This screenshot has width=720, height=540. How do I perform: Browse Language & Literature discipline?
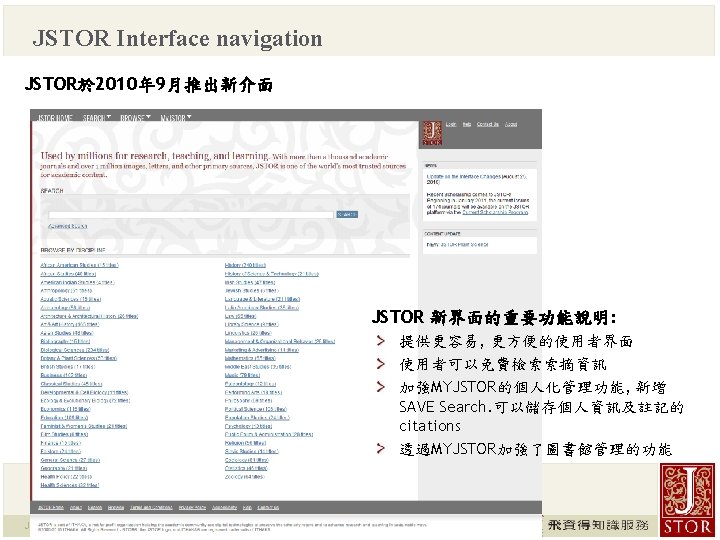point(262,299)
